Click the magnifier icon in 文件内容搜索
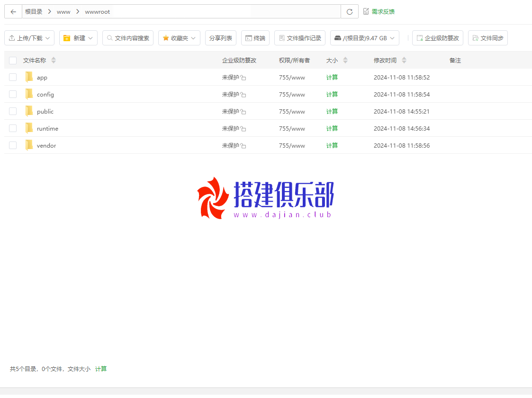Viewport: 532px width, 398px height. coord(109,38)
